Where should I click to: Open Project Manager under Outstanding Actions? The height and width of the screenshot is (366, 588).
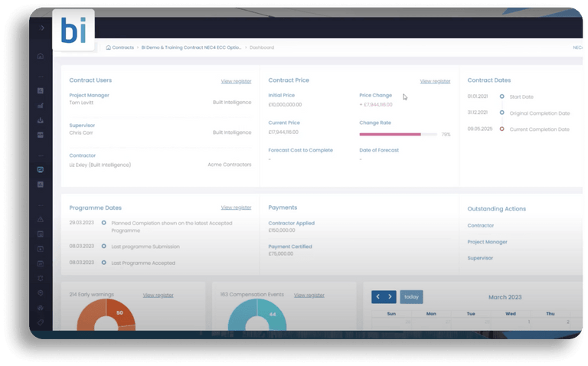(x=487, y=242)
